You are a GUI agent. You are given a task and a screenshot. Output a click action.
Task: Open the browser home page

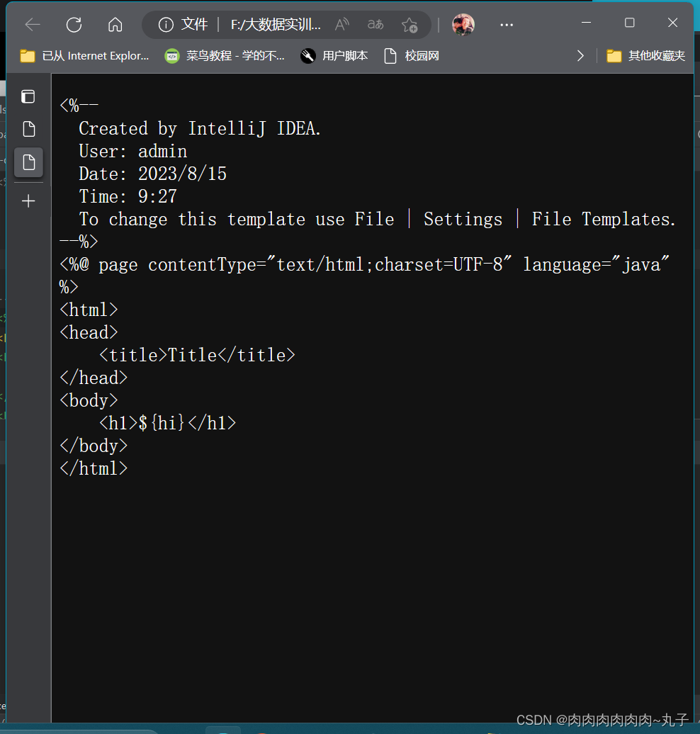(x=115, y=24)
